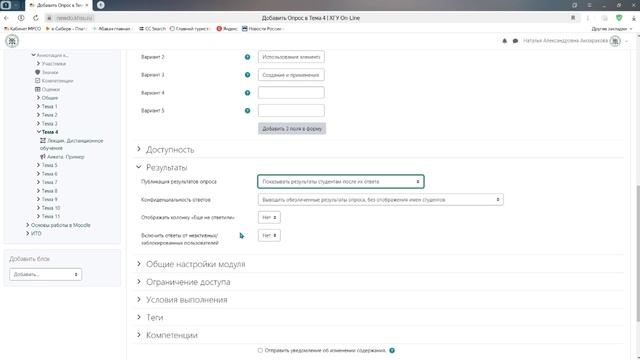Screen dimensions: 640x360
Task: Click empty Вариант 4 field
Action: point(291,93)
